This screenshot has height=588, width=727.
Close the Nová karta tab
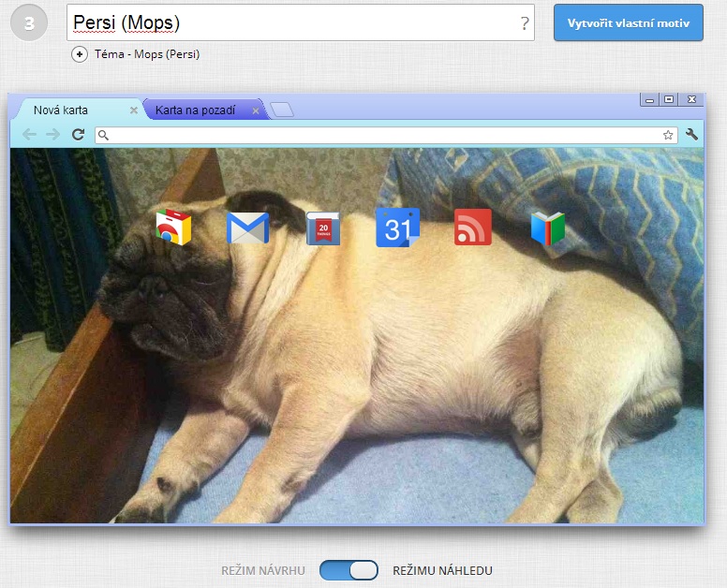point(134,110)
